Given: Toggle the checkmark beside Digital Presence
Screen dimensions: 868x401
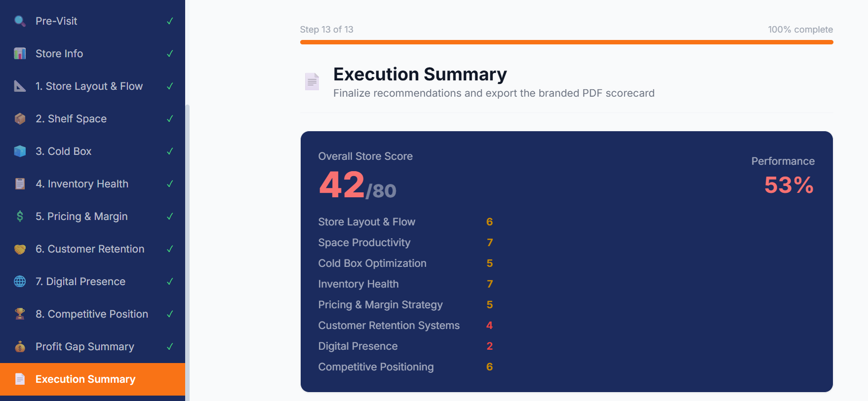Looking at the screenshot, I should [170, 281].
